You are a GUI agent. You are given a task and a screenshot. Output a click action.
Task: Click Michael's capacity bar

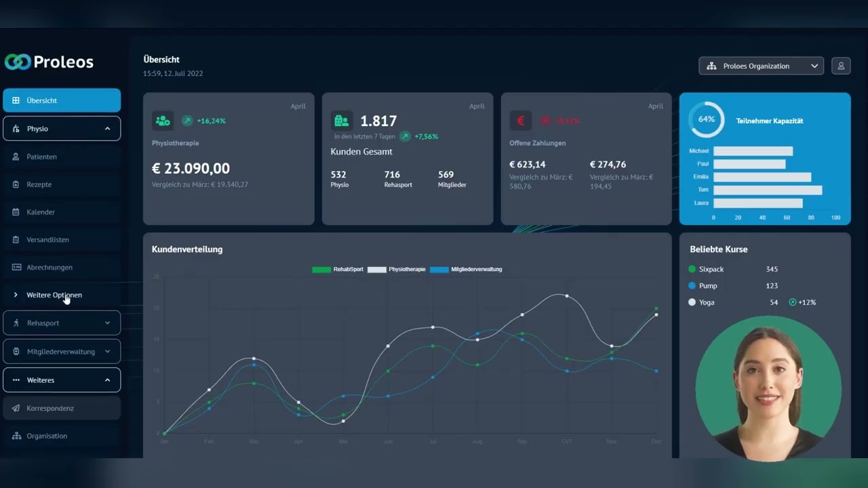tap(753, 151)
